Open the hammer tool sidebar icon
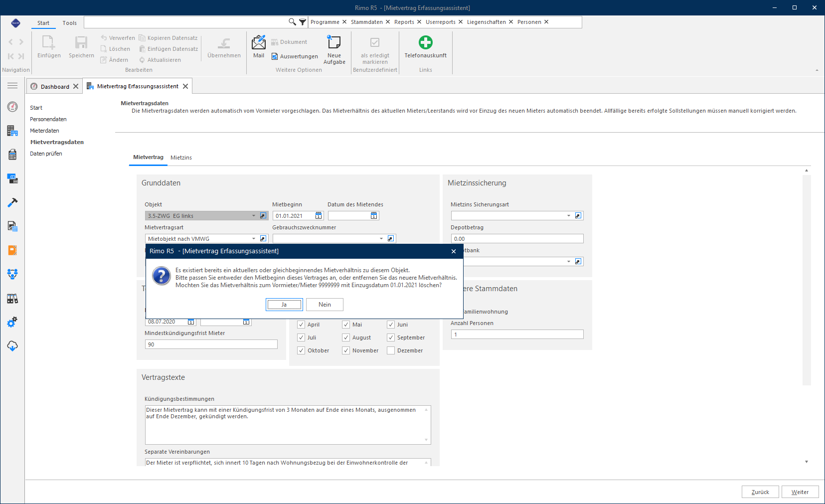Viewport: 825px width, 504px height. (x=12, y=202)
